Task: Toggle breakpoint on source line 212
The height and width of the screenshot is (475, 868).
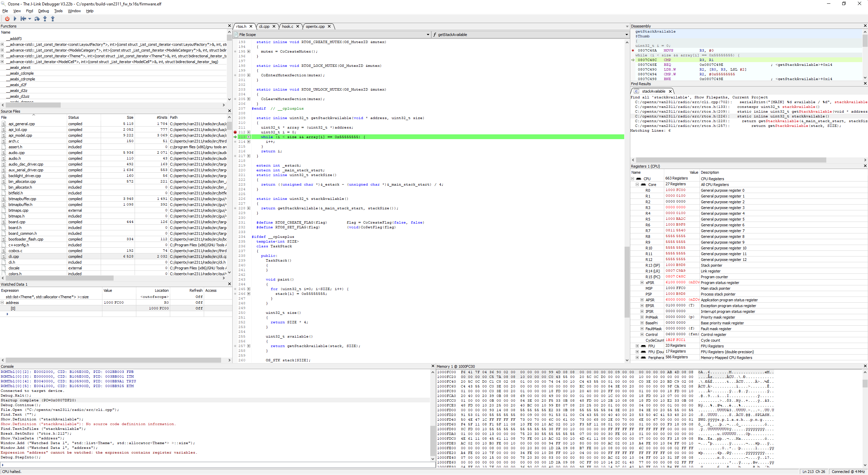Action: pyautogui.click(x=235, y=132)
